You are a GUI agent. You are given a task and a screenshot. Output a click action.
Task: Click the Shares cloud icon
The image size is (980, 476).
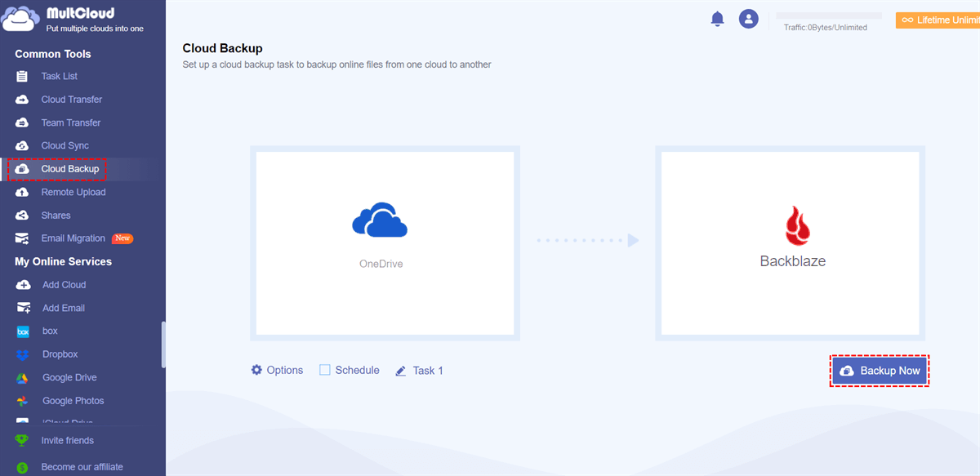pyautogui.click(x=23, y=216)
